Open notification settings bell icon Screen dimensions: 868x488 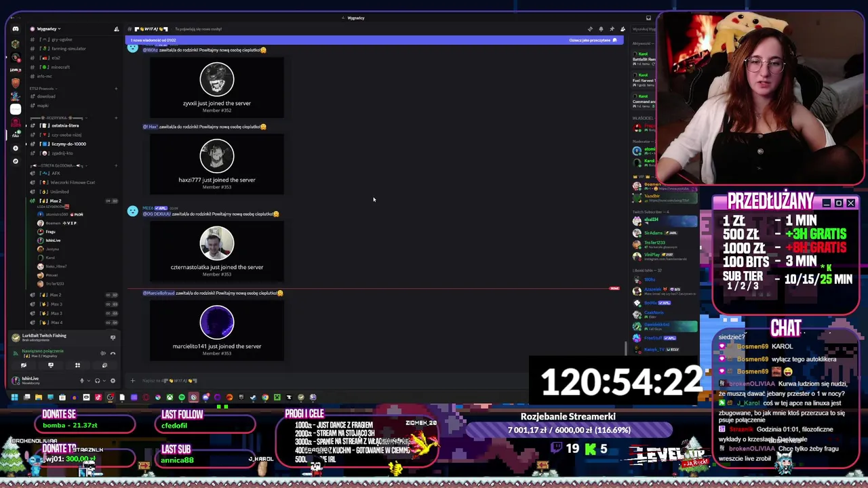click(x=600, y=29)
